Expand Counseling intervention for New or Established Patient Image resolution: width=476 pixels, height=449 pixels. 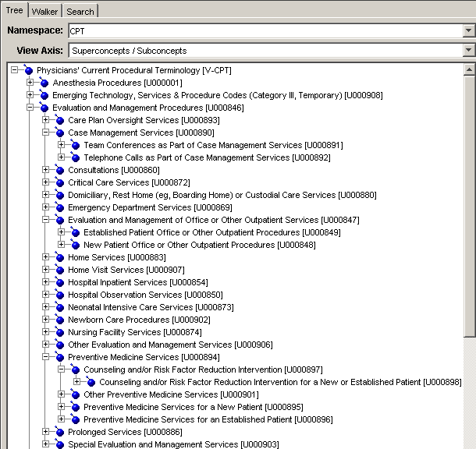coord(76,382)
